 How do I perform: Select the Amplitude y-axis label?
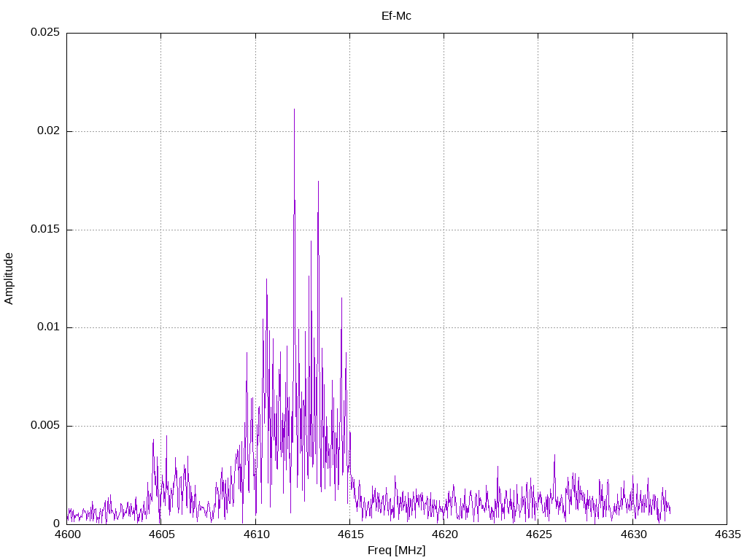click(9, 278)
